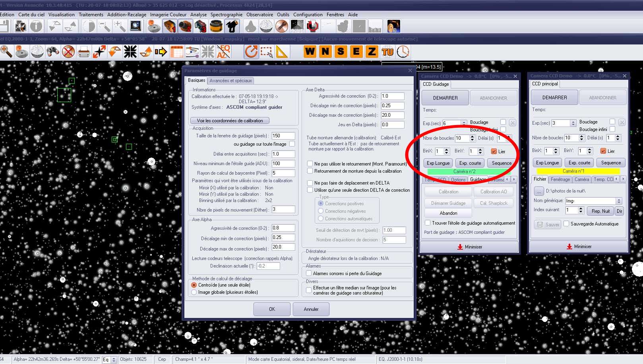643x364 pixels.
Task: Switch to 'Avancées et spéciaux' tab
Action: [230, 81]
